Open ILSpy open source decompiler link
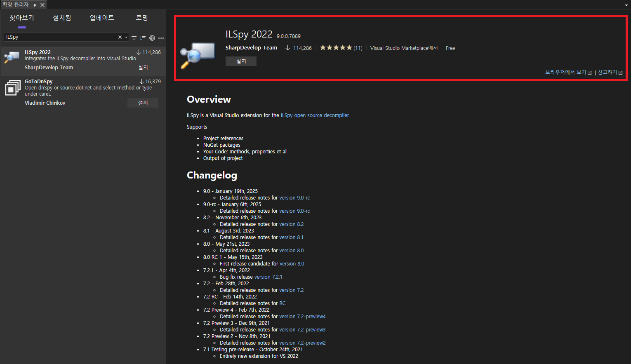Image resolution: width=631 pixels, height=364 pixels. pyautogui.click(x=315, y=115)
